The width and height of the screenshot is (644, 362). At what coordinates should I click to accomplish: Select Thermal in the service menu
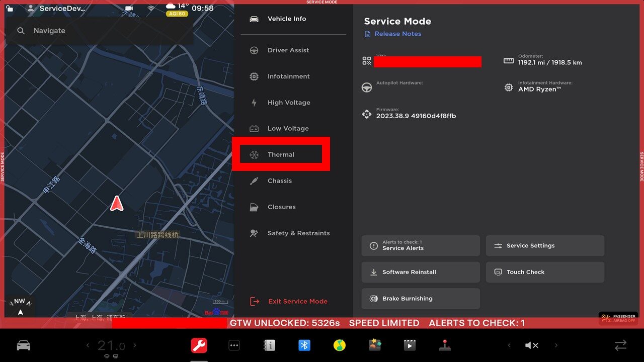point(280,154)
